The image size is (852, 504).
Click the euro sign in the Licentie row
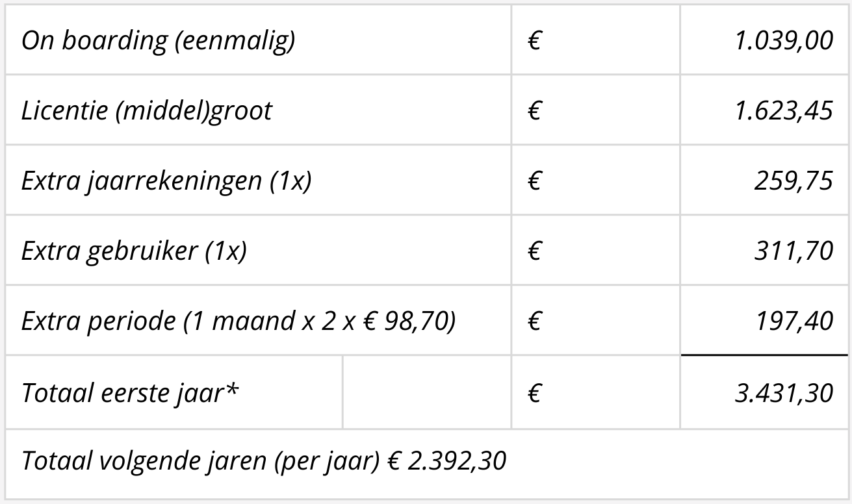[534, 111]
